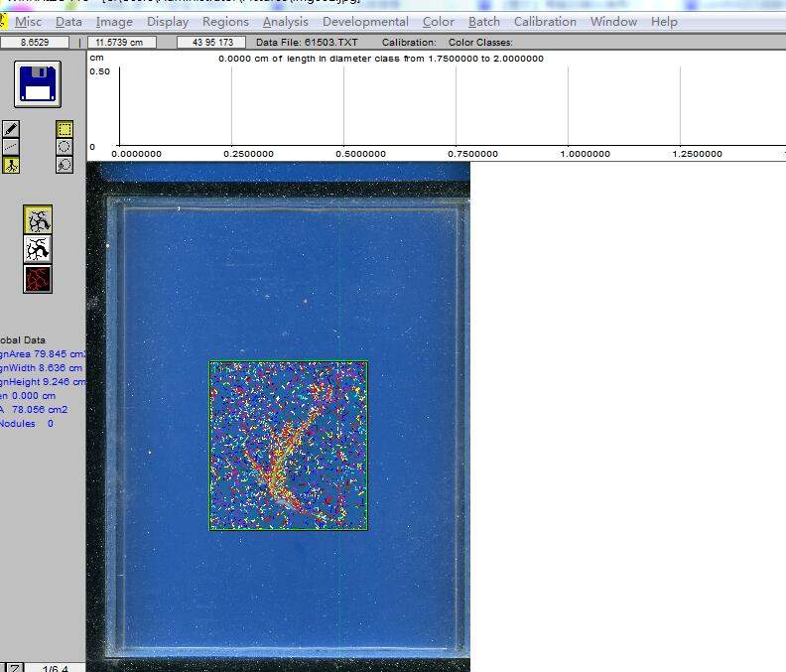Screen dimensions: 786x672
Task: Select the dotted line measurement tool
Action: (x=11, y=147)
